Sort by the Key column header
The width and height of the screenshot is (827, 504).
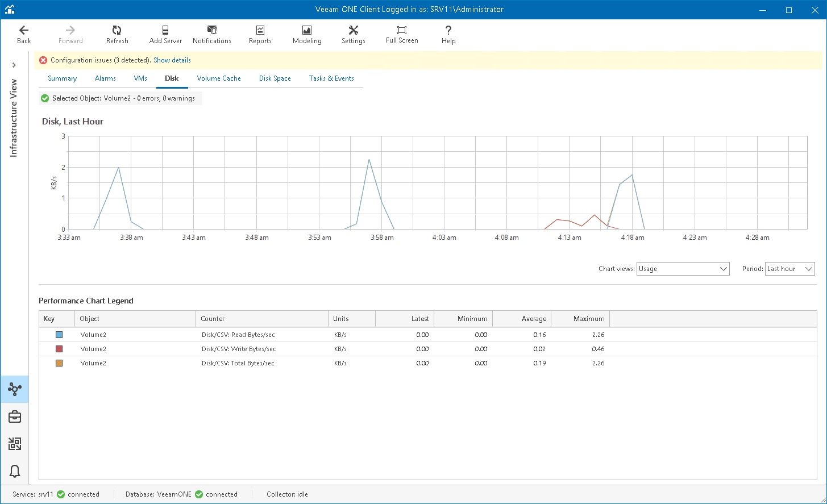tap(57, 319)
